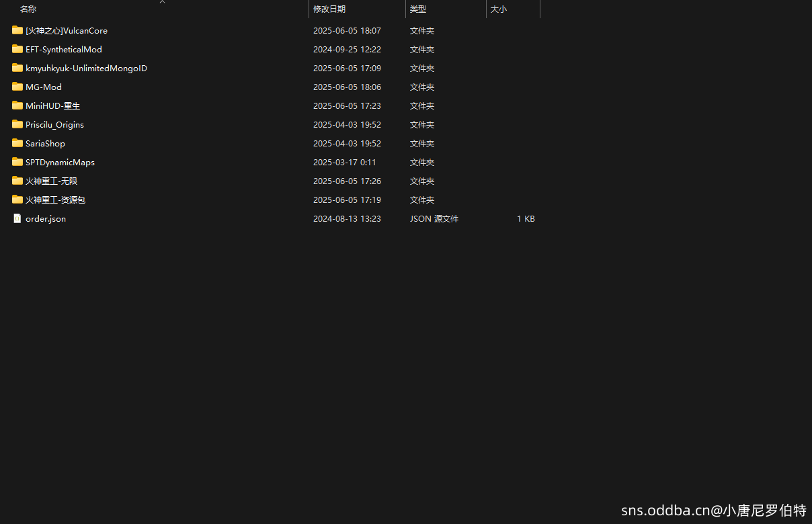Screen dimensions: 812x524
Task: Click the date 2024-08-13 13:23
Action: click(347, 218)
